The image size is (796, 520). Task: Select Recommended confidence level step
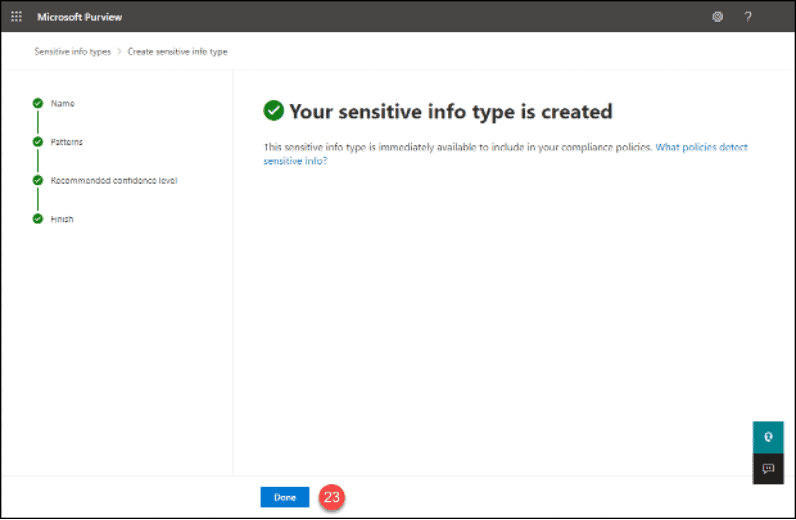pos(114,180)
